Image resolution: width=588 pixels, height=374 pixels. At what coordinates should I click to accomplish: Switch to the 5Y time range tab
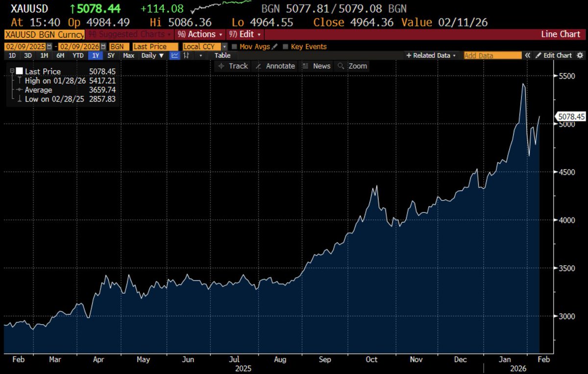(111, 55)
